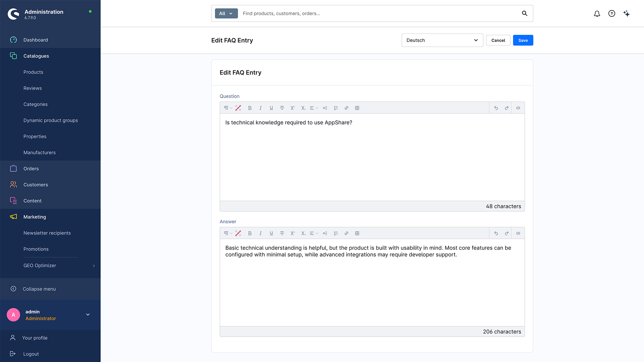Expand the admin user menu chevron

[88, 314]
